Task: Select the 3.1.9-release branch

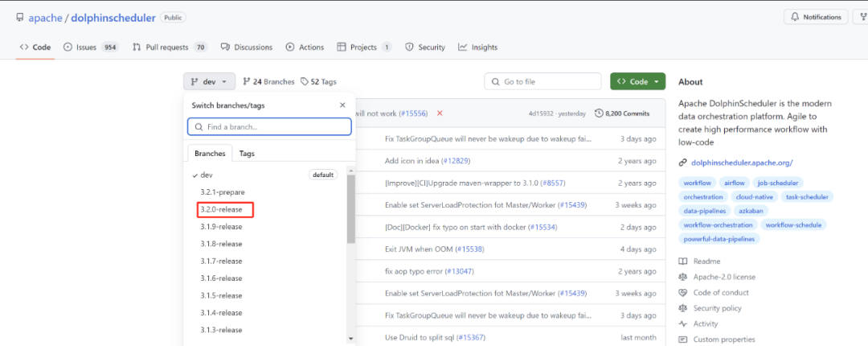Action: tap(222, 227)
